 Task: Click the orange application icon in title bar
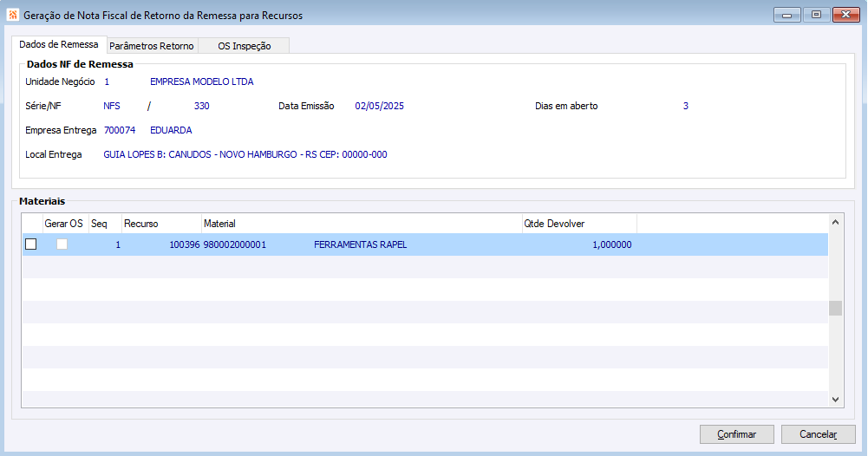13,15
